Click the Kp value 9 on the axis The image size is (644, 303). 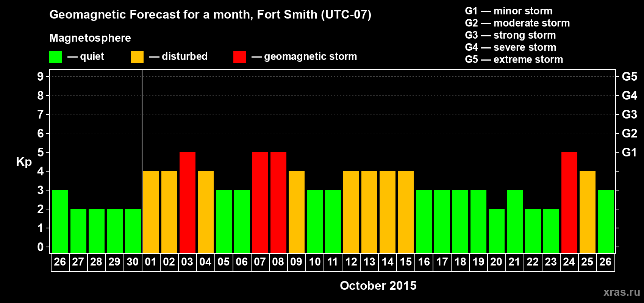[x=41, y=77]
